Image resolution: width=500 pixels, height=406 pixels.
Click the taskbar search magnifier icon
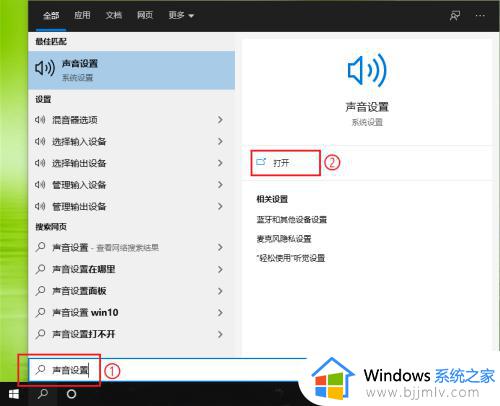pyautogui.click(x=43, y=394)
